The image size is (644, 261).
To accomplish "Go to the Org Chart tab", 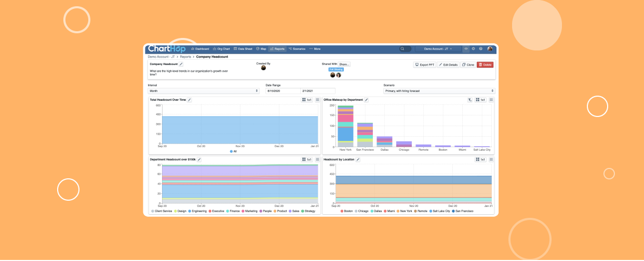I will (x=222, y=49).
